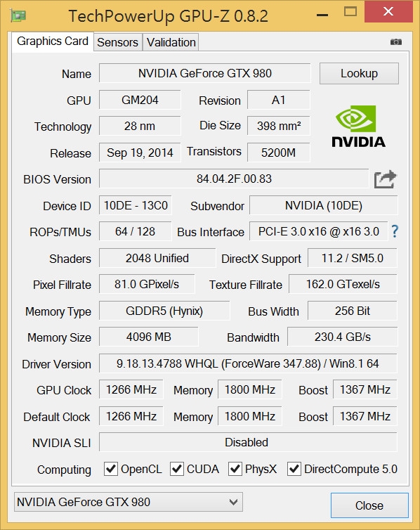
Task: Click the Bus Width field 256 Bit
Action: pyautogui.click(x=353, y=311)
